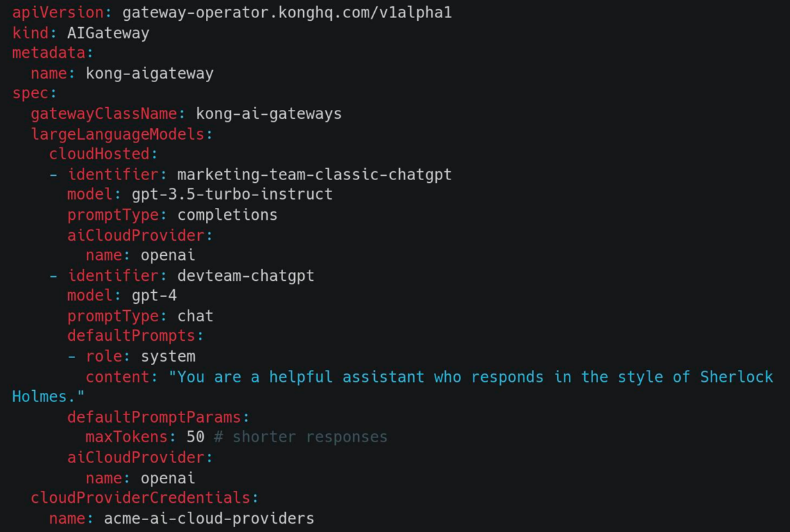The width and height of the screenshot is (790, 532).
Task: Click the kong-ai-gateways gatewayClassName value
Action: [268, 114]
